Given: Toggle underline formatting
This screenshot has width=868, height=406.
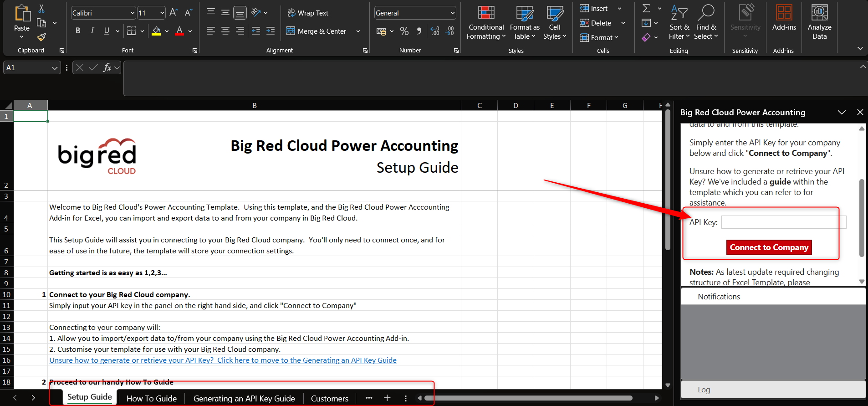Looking at the screenshot, I should pos(107,31).
